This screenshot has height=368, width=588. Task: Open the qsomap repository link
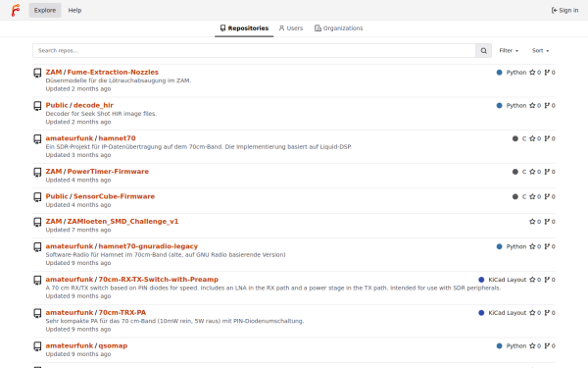(113, 345)
